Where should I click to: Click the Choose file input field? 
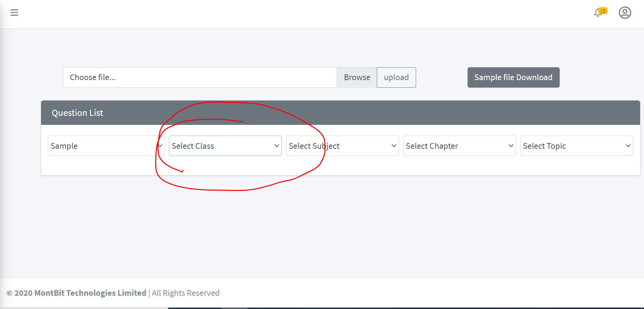200,77
